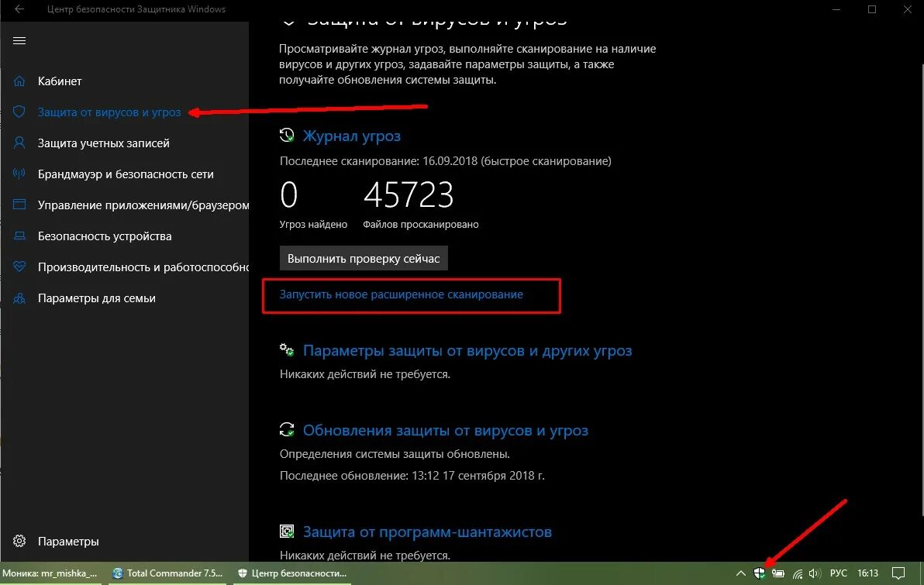Switch to Моника: mr_mishka taskbar button
The height and width of the screenshot is (585, 924).
50,573
